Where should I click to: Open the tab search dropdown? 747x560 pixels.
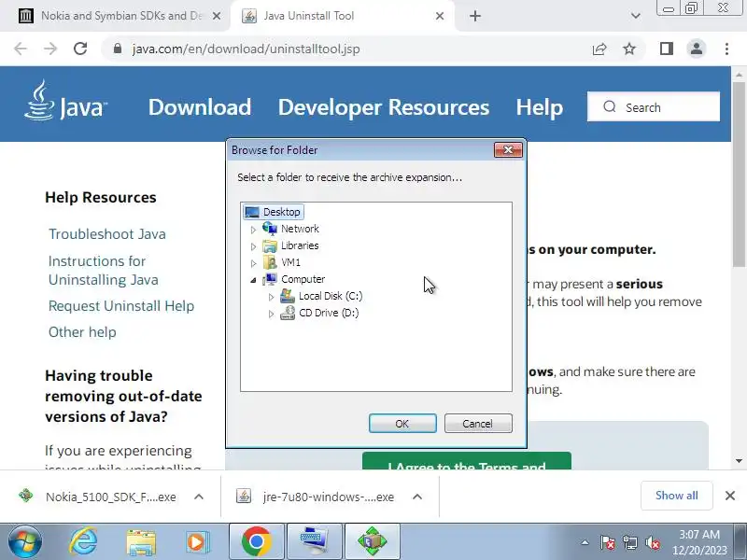coord(636,16)
